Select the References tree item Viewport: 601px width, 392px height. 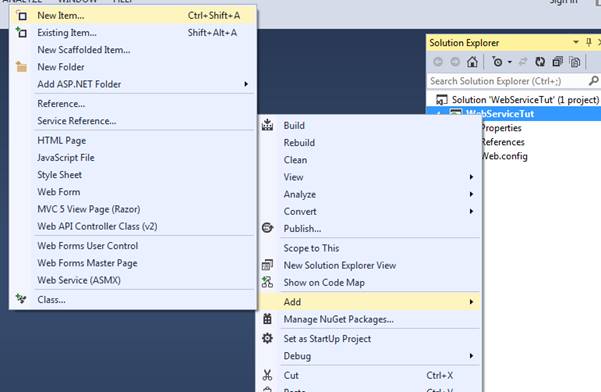pos(503,142)
